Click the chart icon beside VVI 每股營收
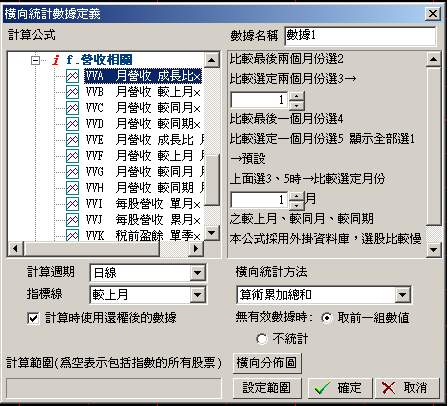Viewport: 448px width, 406px height. (x=72, y=204)
